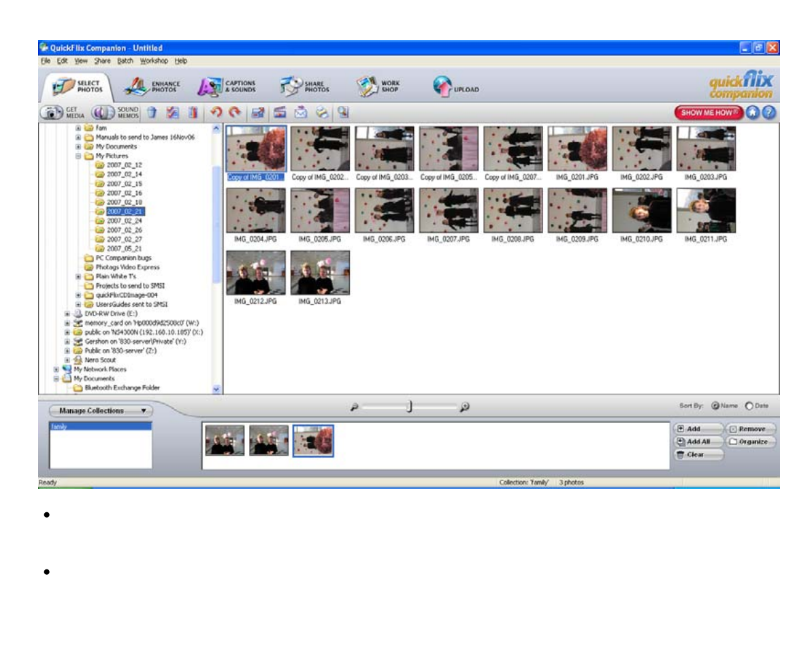This screenshot has width=812, height=649.
Task: Click the blue home icon
Action: [753, 112]
